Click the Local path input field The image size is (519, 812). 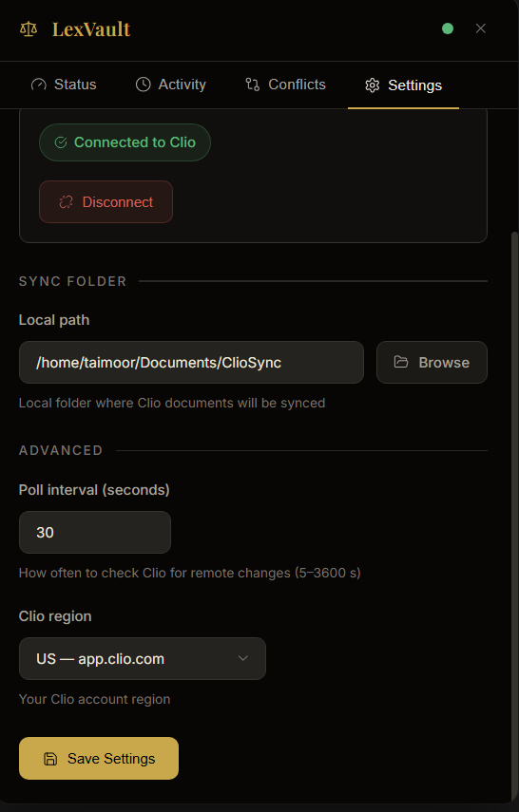coord(191,363)
